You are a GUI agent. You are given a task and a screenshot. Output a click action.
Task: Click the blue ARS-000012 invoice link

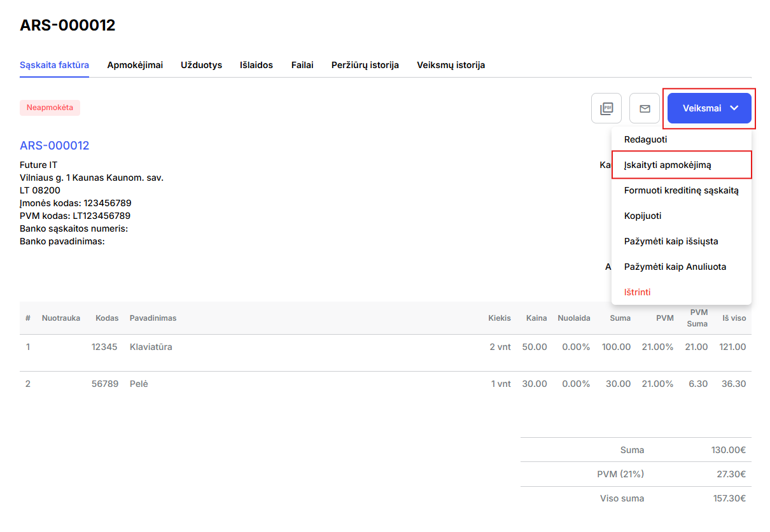coord(55,146)
